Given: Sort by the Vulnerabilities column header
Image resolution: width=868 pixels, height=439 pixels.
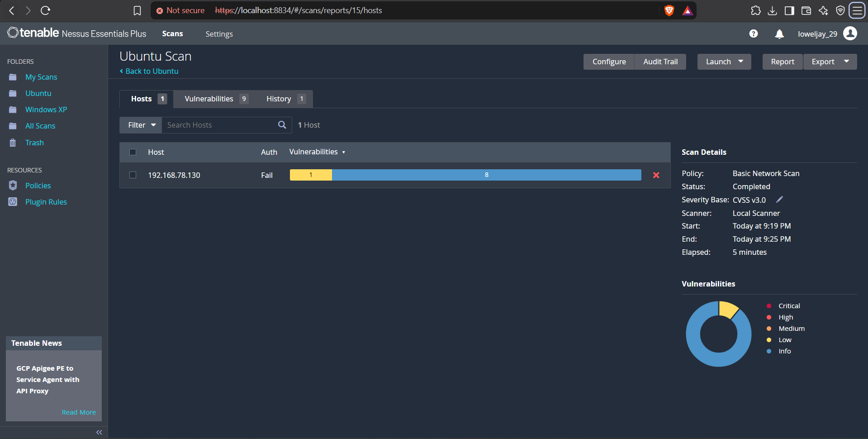Looking at the screenshot, I should 317,152.
